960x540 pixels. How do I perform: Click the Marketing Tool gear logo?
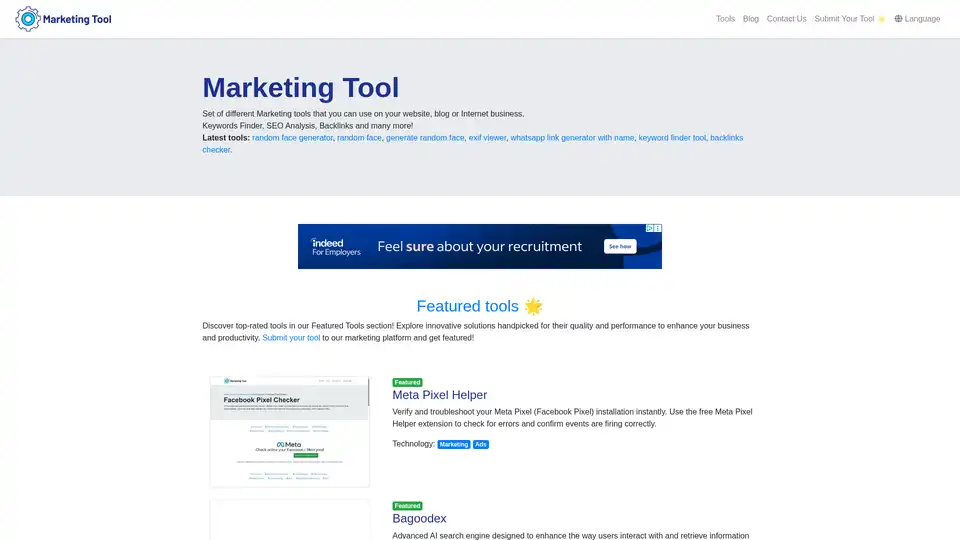[x=27, y=19]
